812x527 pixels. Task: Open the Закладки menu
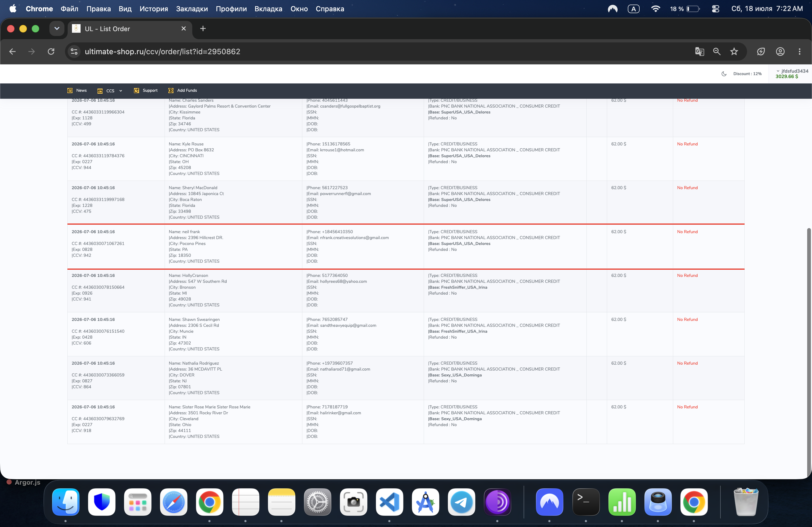(192, 9)
